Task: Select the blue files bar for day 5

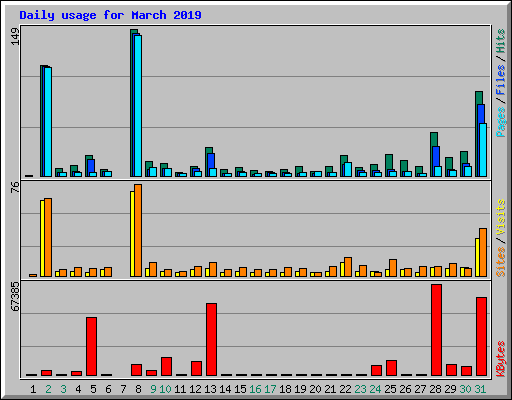Action: point(91,166)
